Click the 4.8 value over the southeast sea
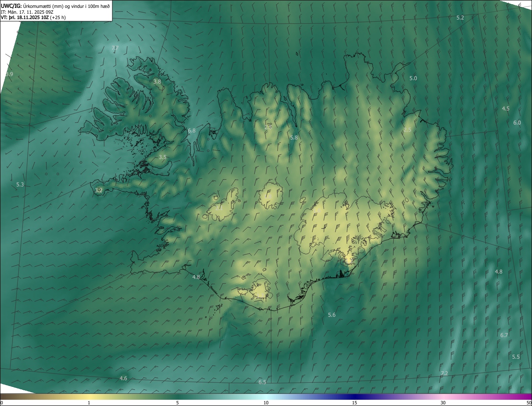The width and height of the screenshot is (532, 406). (498, 271)
